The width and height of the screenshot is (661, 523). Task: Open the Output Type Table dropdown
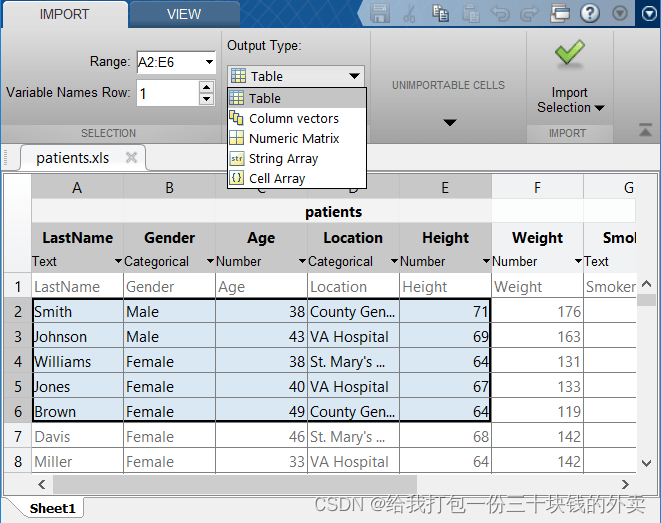coord(296,76)
